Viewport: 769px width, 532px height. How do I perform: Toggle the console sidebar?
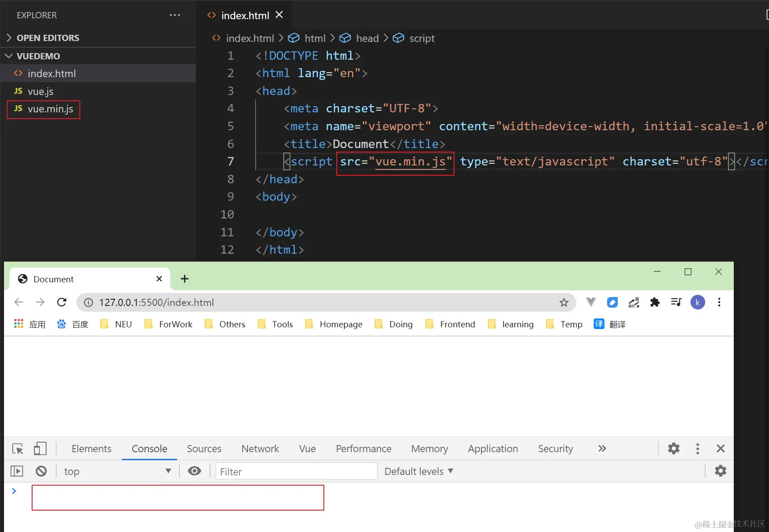point(17,471)
